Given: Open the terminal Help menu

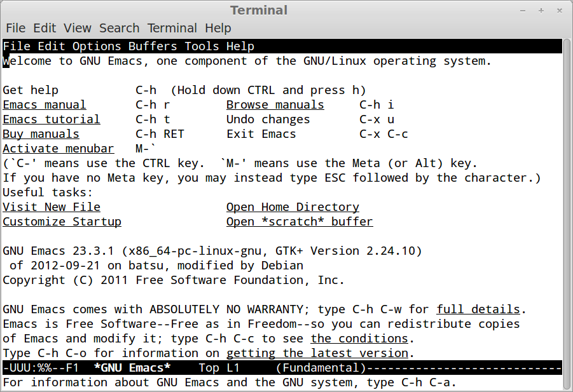Looking at the screenshot, I should coord(217,28).
